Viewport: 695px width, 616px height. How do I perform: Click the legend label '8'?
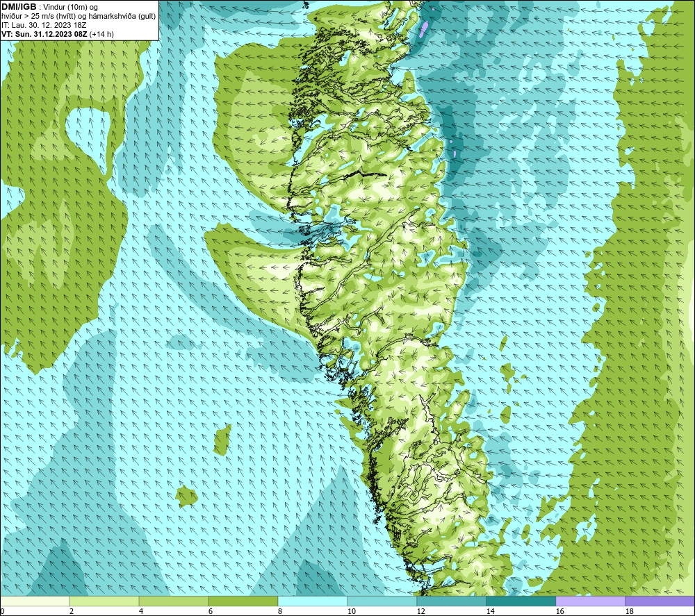coord(279,612)
